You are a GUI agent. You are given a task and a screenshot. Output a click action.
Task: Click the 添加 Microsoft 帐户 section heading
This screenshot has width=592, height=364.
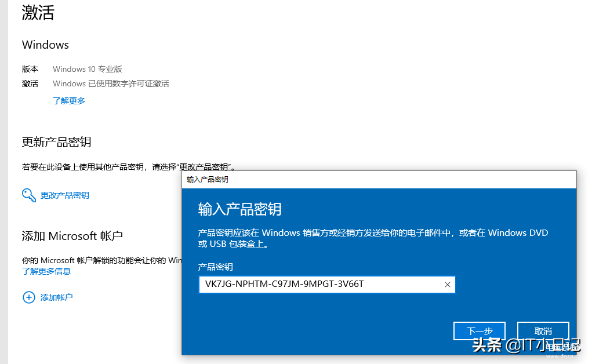[x=72, y=236]
